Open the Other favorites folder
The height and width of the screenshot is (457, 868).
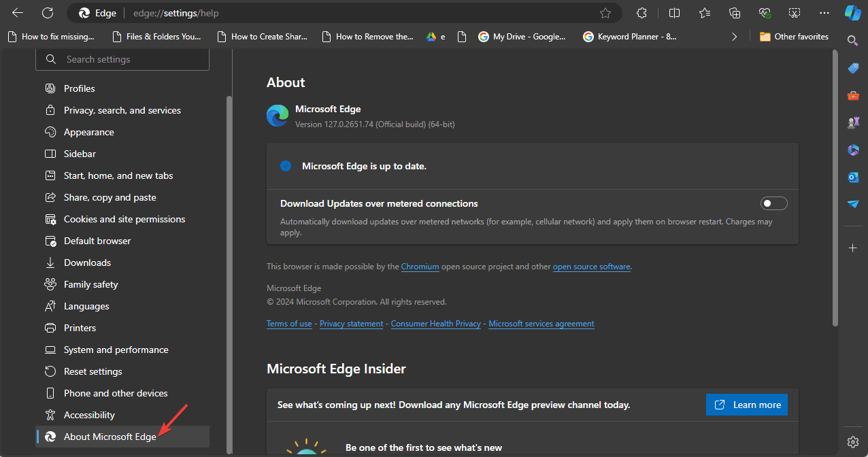click(x=794, y=37)
